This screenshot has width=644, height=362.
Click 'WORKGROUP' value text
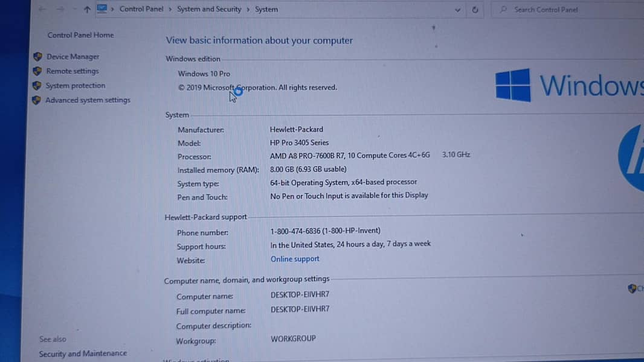293,338
